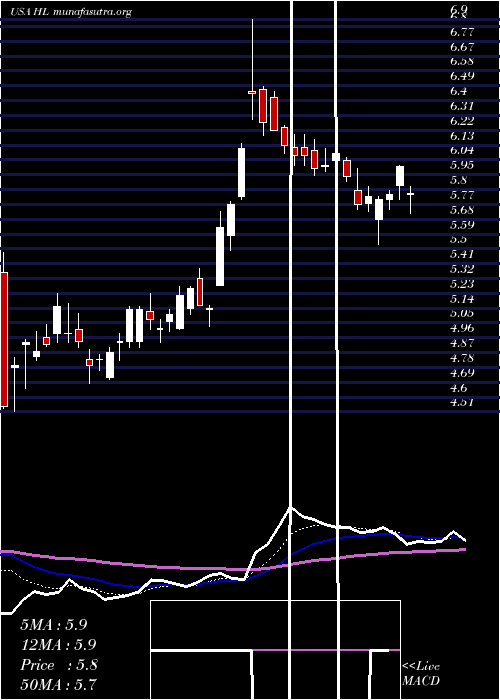Select the 6.13 price axis label
Viewport: 500px width, 700px height.
[x=462, y=136]
